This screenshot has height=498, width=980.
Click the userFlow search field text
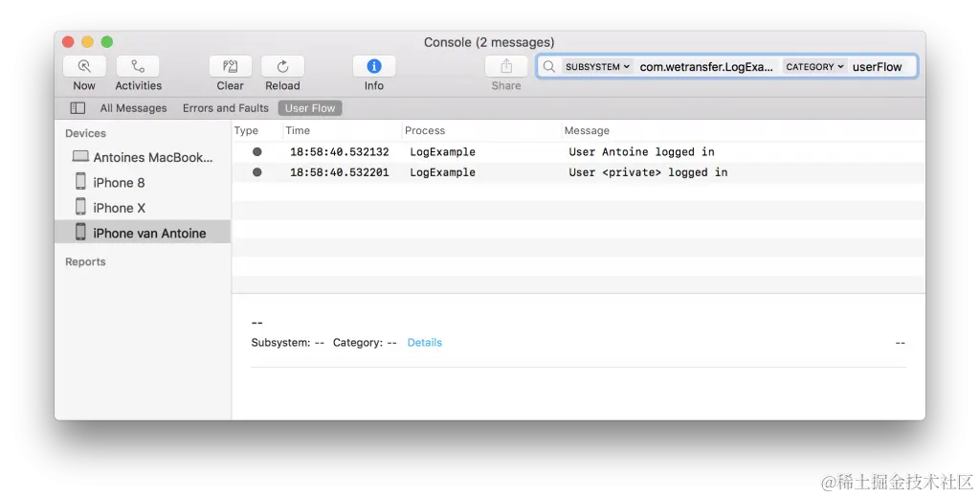click(x=877, y=67)
